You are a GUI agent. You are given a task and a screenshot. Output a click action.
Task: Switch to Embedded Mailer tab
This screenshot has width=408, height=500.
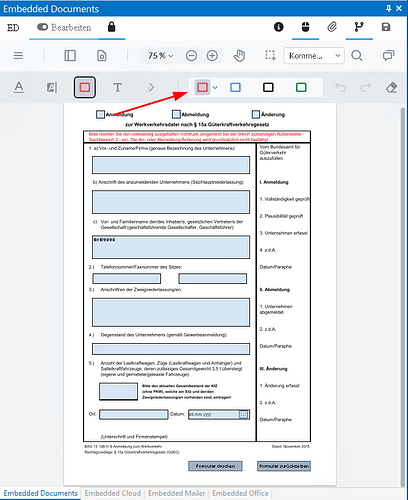pyautogui.click(x=177, y=493)
